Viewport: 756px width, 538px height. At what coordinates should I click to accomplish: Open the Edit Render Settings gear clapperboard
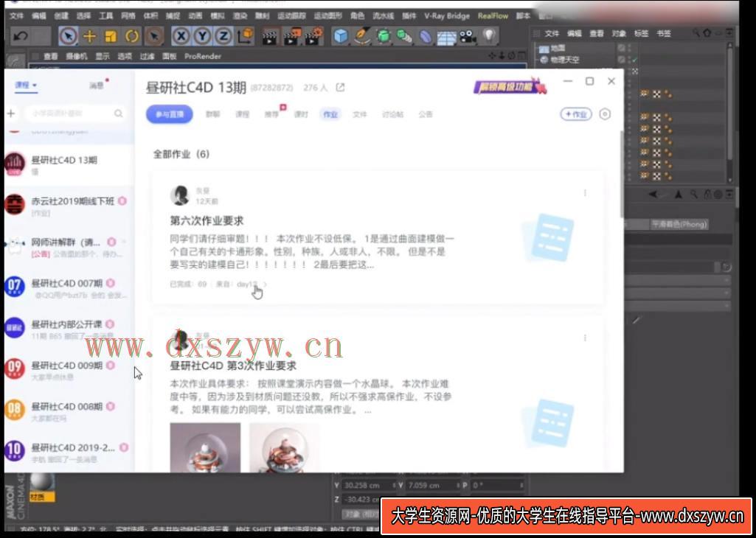(314, 37)
